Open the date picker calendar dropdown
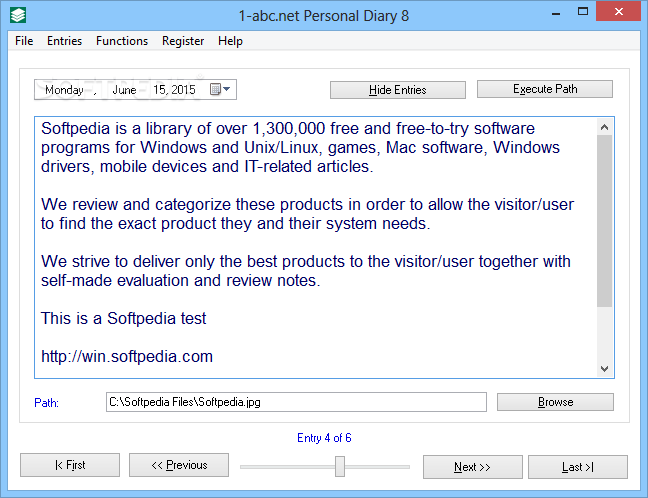The height and width of the screenshot is (498, 648). click(220, 89)
